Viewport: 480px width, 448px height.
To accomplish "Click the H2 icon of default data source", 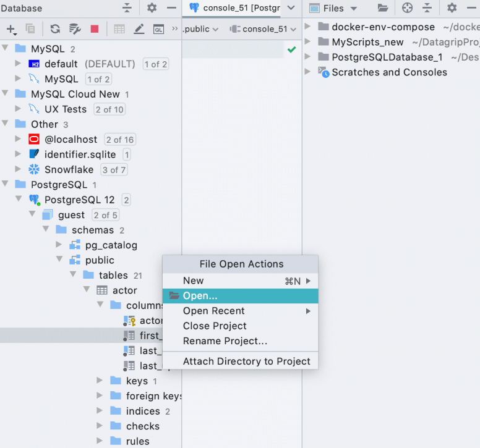I will pos(34,64).
